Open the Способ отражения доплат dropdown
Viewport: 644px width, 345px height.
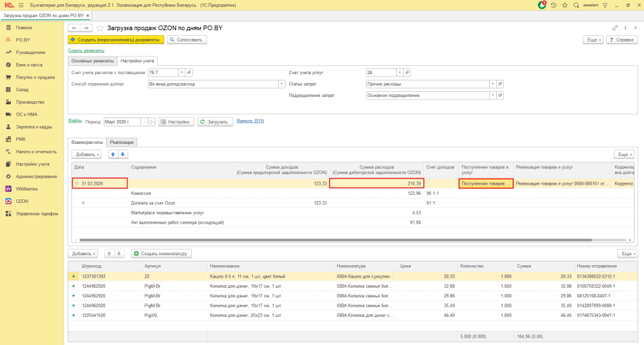point(282,84)
